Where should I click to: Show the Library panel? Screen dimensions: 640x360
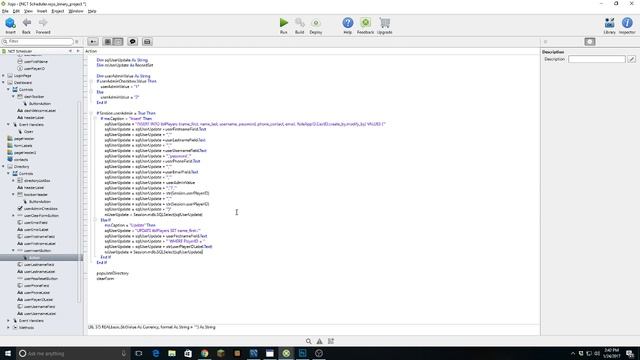click(x=609, y=26)
